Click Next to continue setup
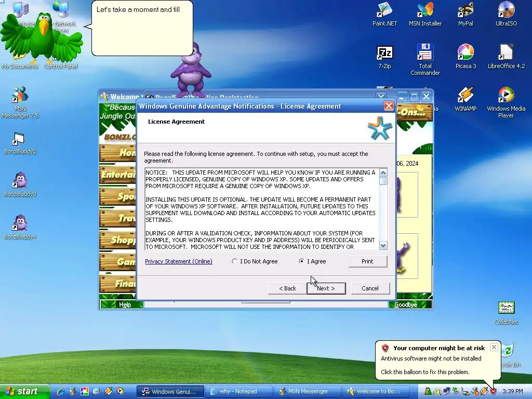532x399 pixels. click(x=326, y=288)
